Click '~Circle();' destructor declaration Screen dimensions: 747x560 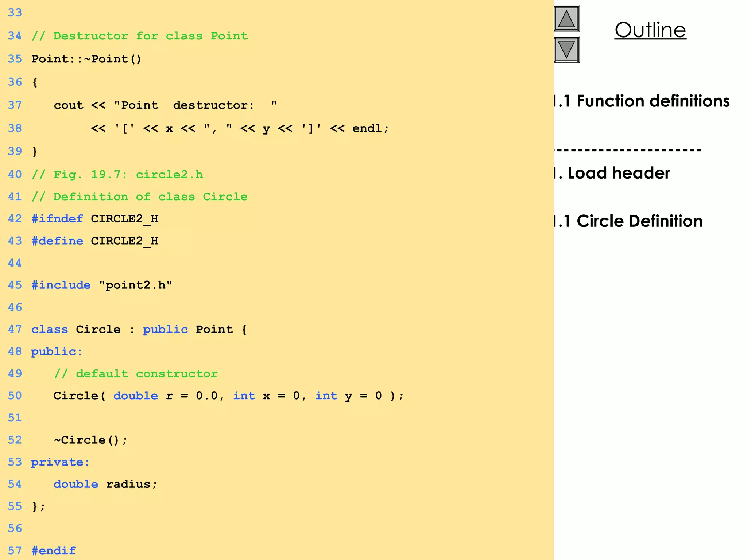91,440
